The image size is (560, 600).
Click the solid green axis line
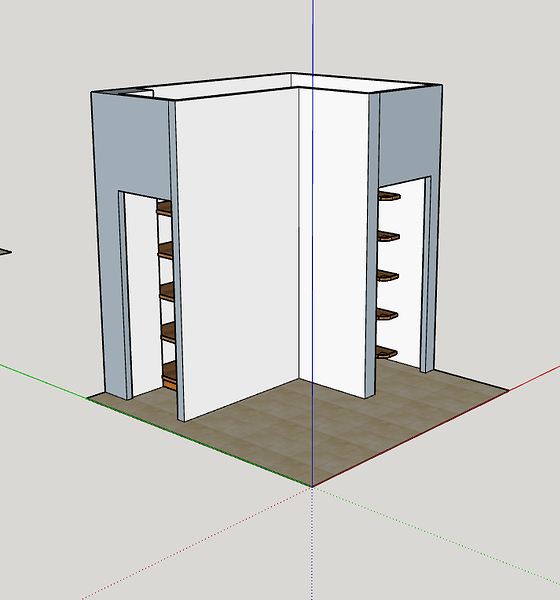[44, 381]
